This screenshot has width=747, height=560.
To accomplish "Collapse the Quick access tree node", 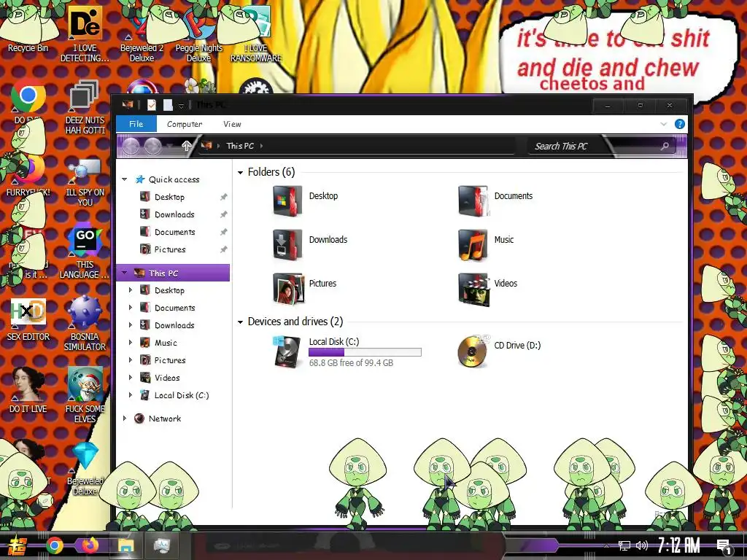I will click(125, 179).
